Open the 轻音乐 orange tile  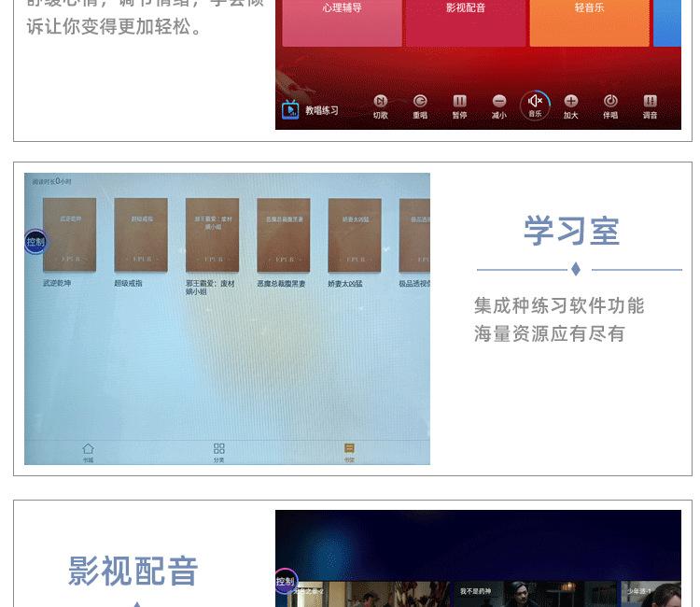[589, 22]
